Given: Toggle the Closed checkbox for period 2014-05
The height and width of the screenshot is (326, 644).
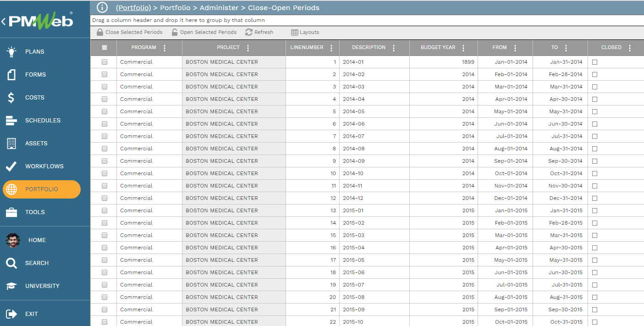Looking at the screenshot, I should (595, 111).
